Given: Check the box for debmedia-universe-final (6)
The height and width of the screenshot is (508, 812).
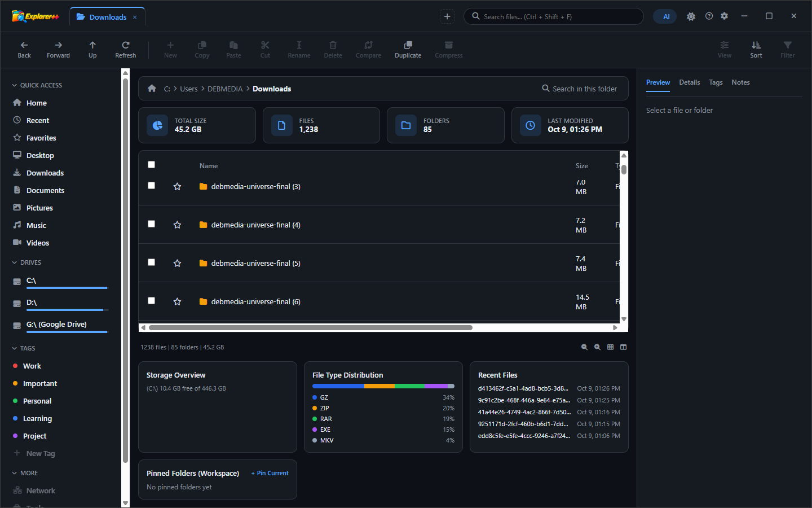Looking at the screenshot, I should (x=151, y=301).
